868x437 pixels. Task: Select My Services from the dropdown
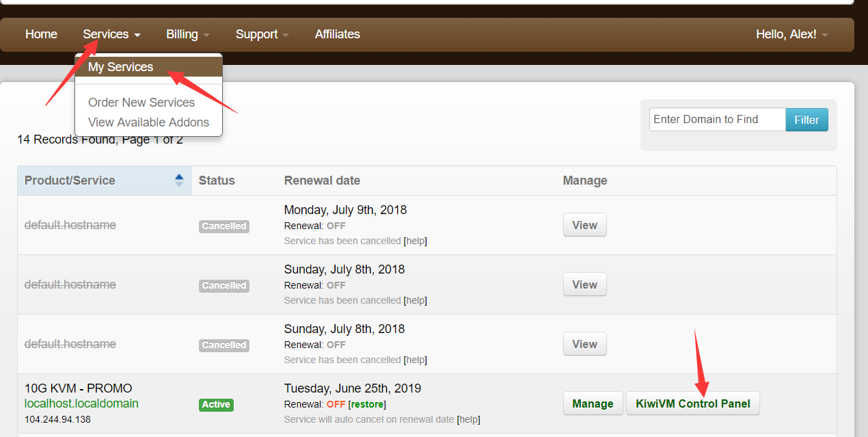tap(121, 67)
